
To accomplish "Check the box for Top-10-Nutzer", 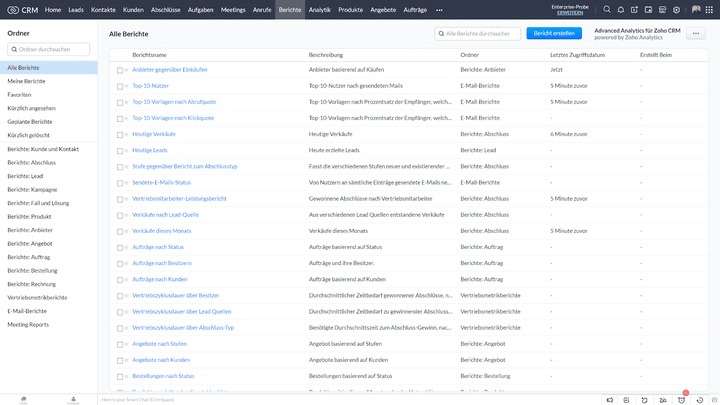I will (x=120, y=86).
